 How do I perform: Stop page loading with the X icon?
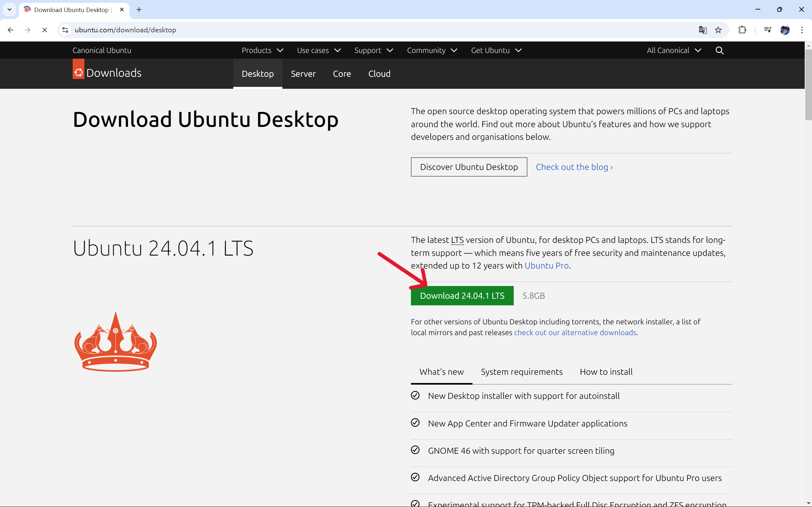pyautogui.click(x=45, y=30)
